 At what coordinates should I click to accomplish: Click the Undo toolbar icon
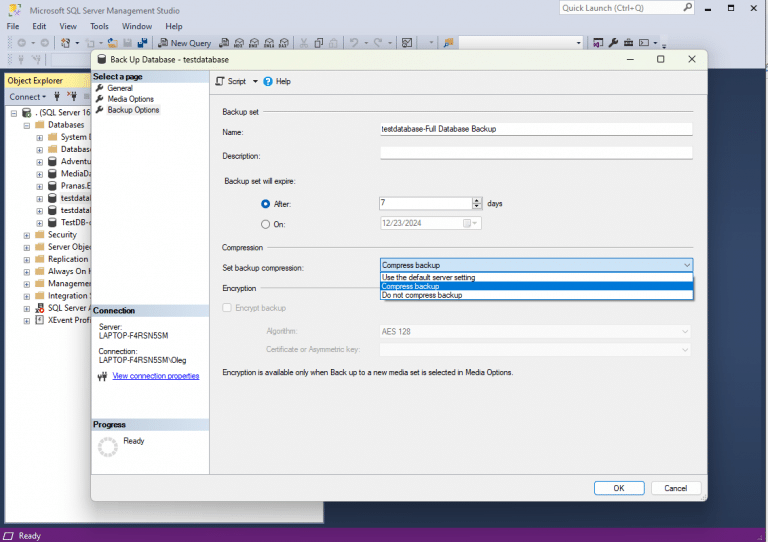pyautogui.click(x=354, y=43)
